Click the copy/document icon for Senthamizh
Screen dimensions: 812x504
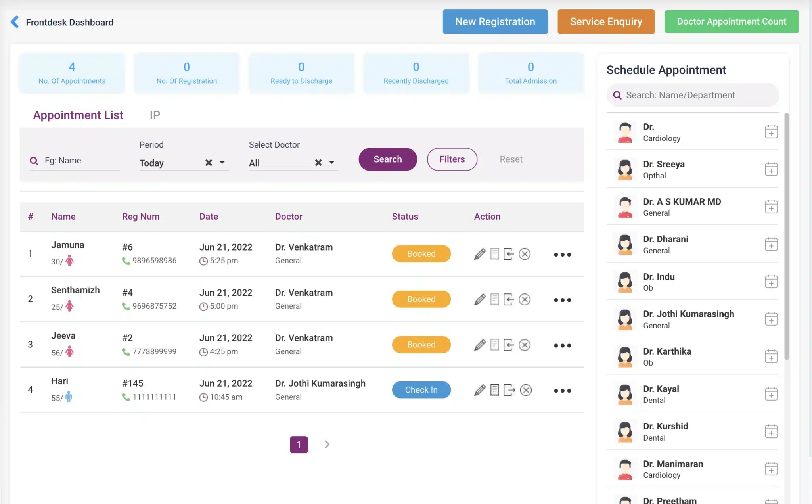(x=494, y=299)
